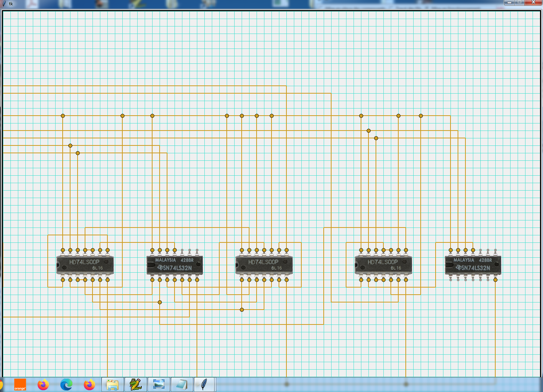
Task: Open the Orange app in the taskbar
Action: click(20, 384)
